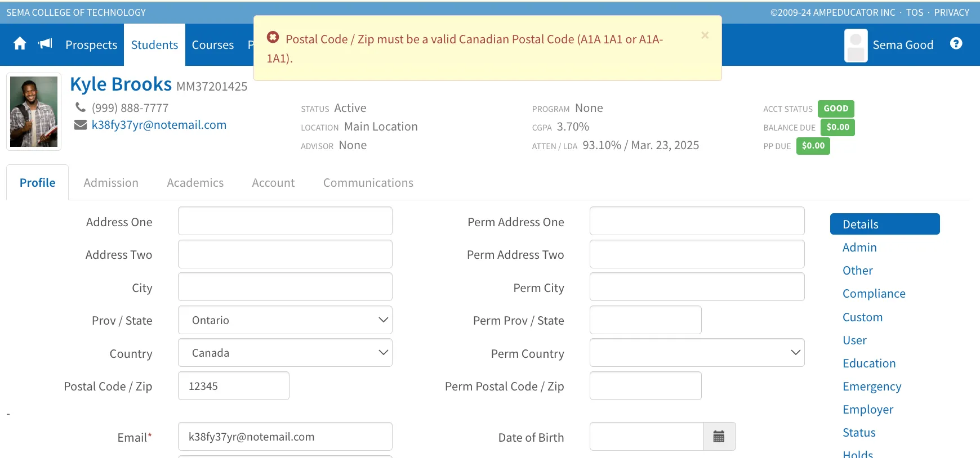Click the red error icon in alert
The height and width of the screenshot is (458, 980).
273,37
